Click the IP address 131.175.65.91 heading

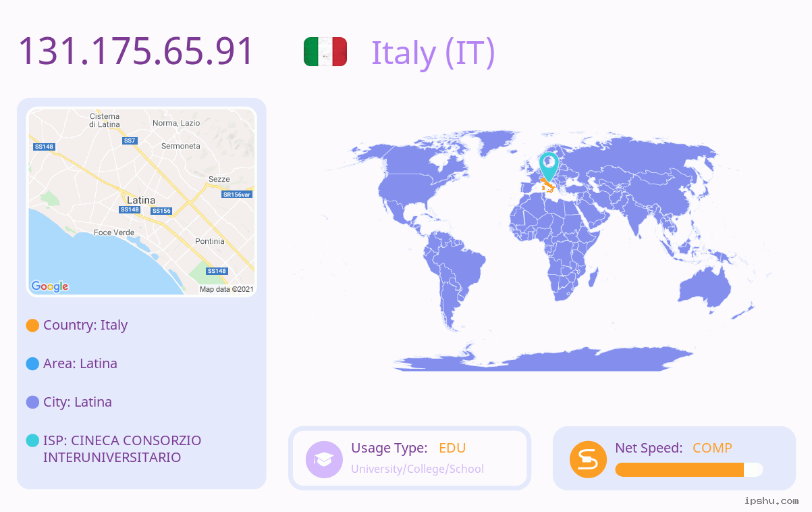[x=136, y=51]
